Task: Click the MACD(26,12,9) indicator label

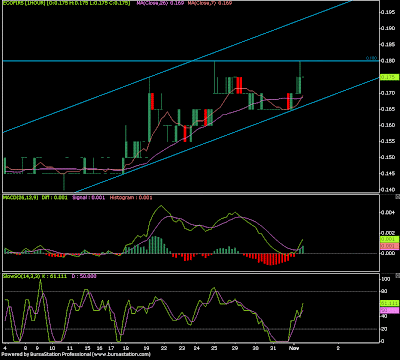Action: pyautogui.click(x=20, y=197)
